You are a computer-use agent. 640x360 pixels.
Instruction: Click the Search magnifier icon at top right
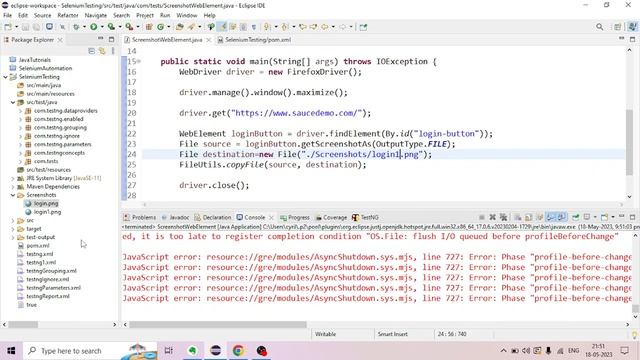point(599,27)
